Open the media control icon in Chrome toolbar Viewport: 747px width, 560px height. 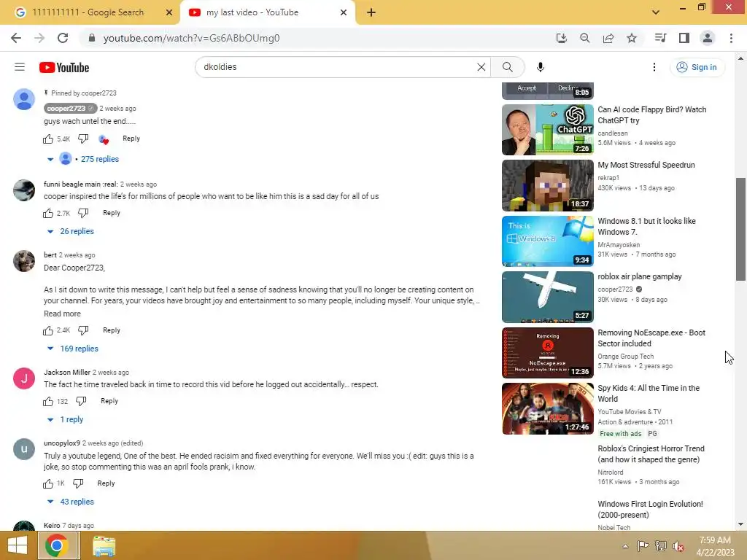point(660,38)
